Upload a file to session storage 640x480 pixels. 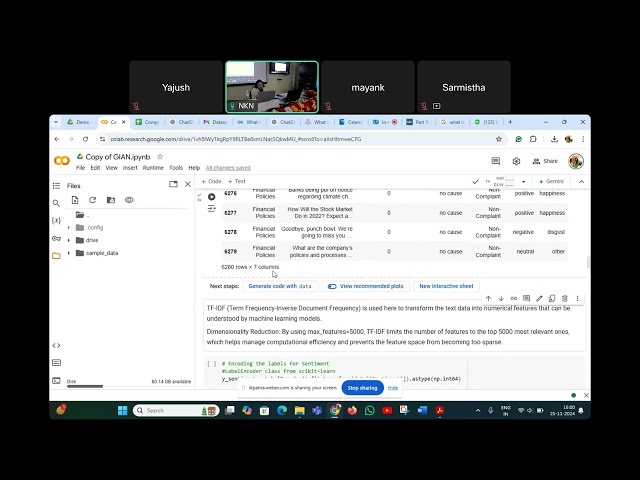(x=75, y=200)
